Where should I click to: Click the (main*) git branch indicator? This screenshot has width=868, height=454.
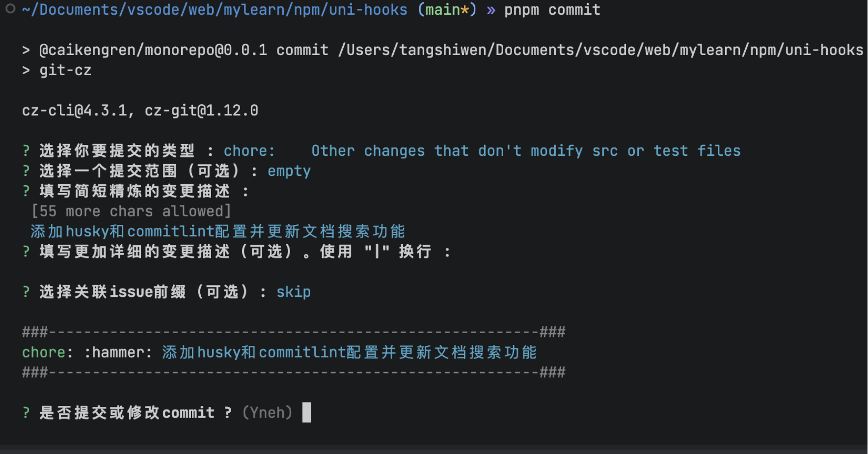(x=447, y=10)
